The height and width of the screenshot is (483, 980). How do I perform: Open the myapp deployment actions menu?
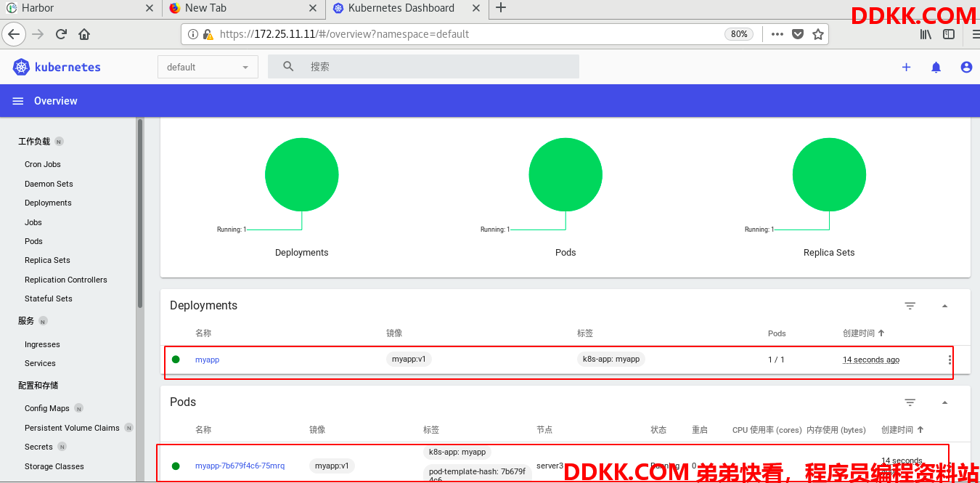point(950,360)
